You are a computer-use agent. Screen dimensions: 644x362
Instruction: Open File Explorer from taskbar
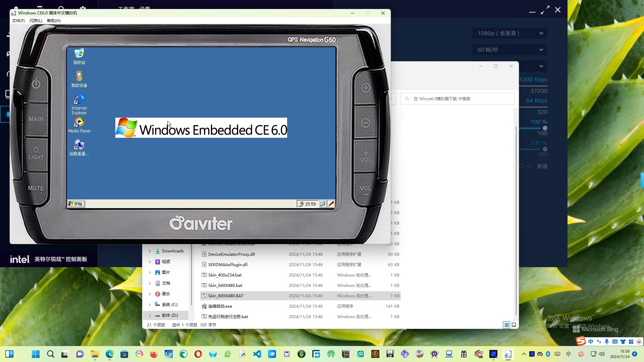click(95, 354)
